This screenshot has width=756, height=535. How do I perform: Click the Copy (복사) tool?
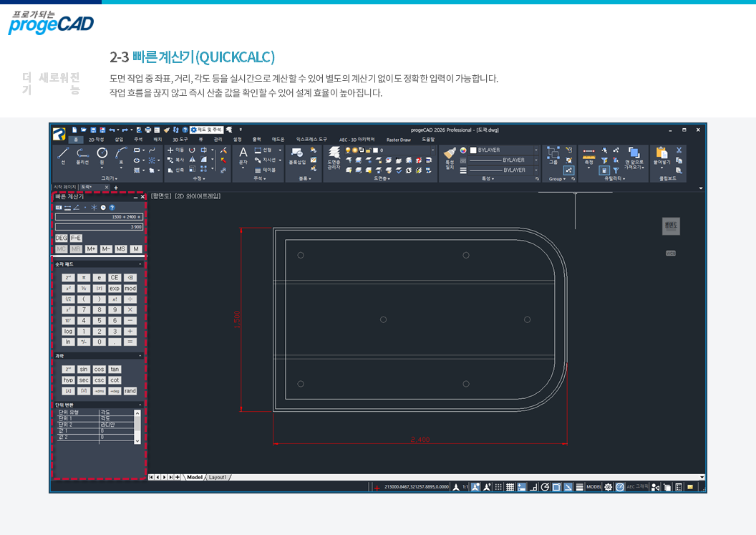(x=175, y=160)
